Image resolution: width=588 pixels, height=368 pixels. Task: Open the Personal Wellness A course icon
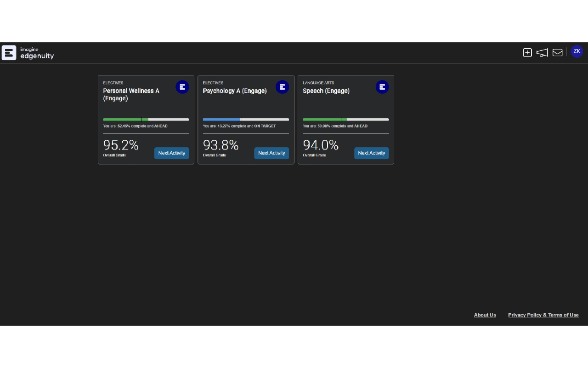click(x=182, y=86)
